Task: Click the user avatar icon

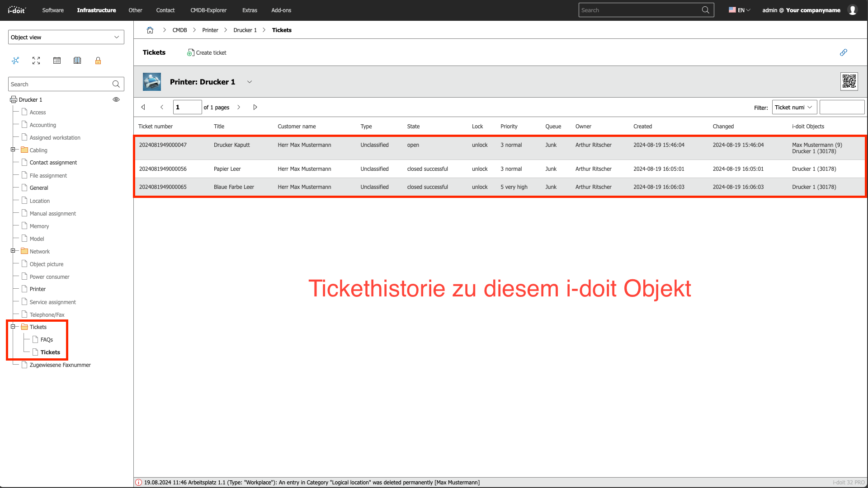Action: click(853, 10)
